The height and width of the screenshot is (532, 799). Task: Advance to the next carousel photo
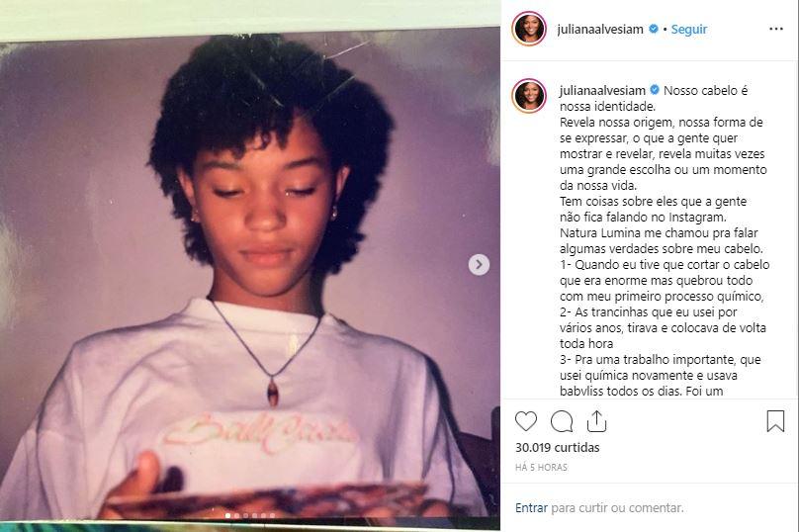(x=479, y=264)
